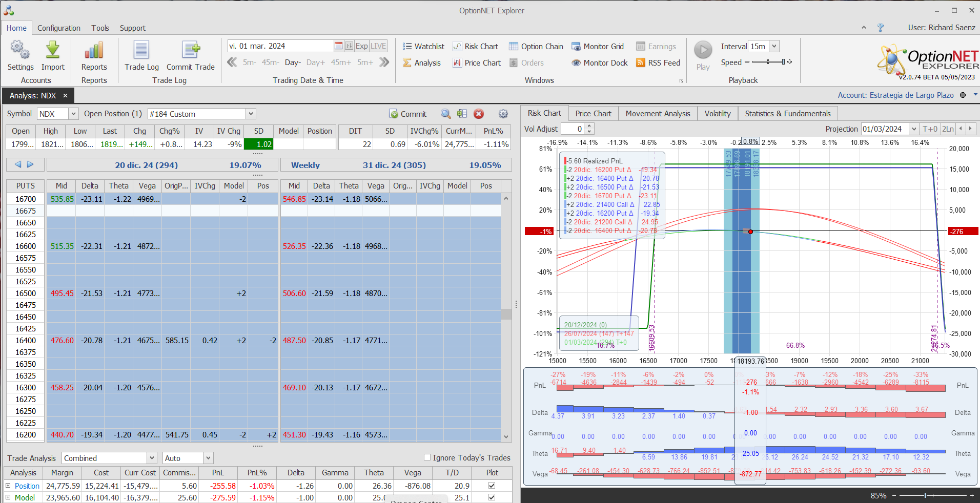Click the Play playback button
This screenshot has width=980, height=503.
[703, 50]
